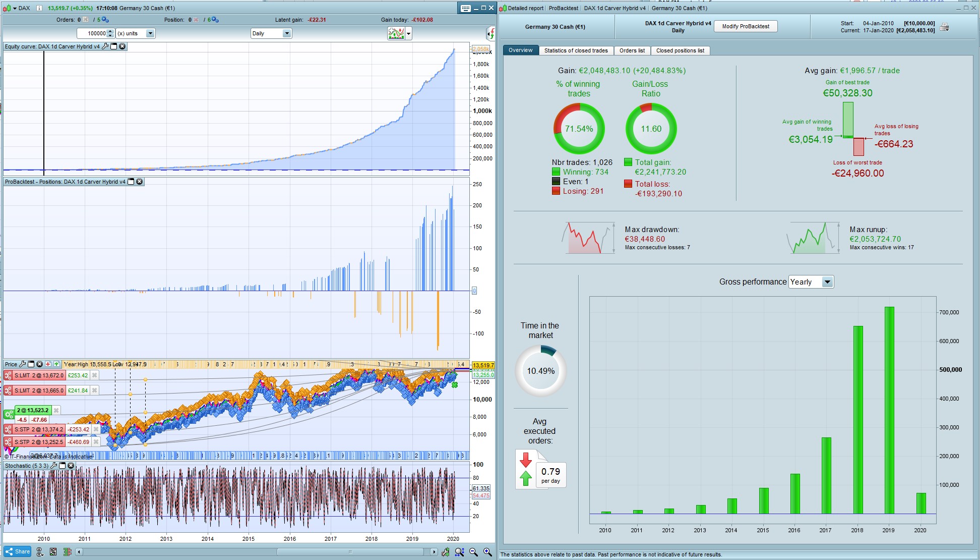The width and height of the screenshot is (980, 560).
Task: Click the print report icon
Action: click(944, 27)
